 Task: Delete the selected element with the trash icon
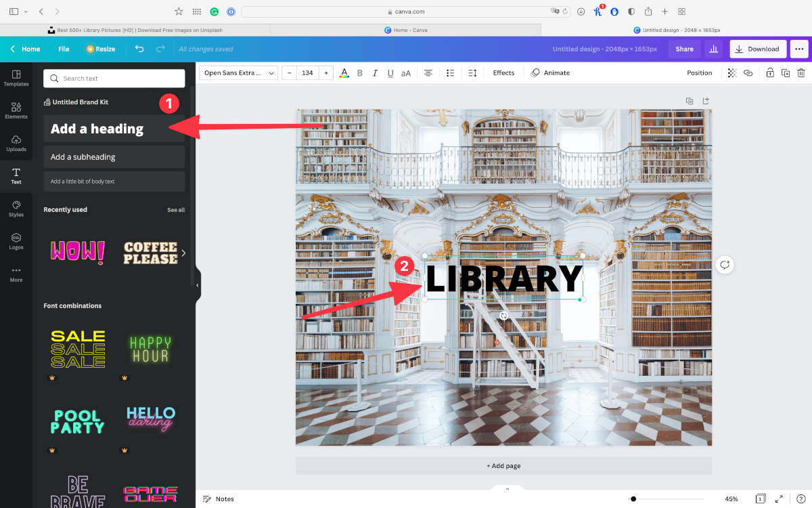[x=801, y=72]
